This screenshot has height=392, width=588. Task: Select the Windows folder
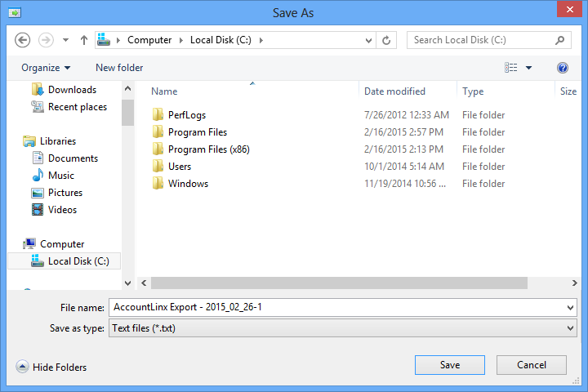click(x=189, y=184)
